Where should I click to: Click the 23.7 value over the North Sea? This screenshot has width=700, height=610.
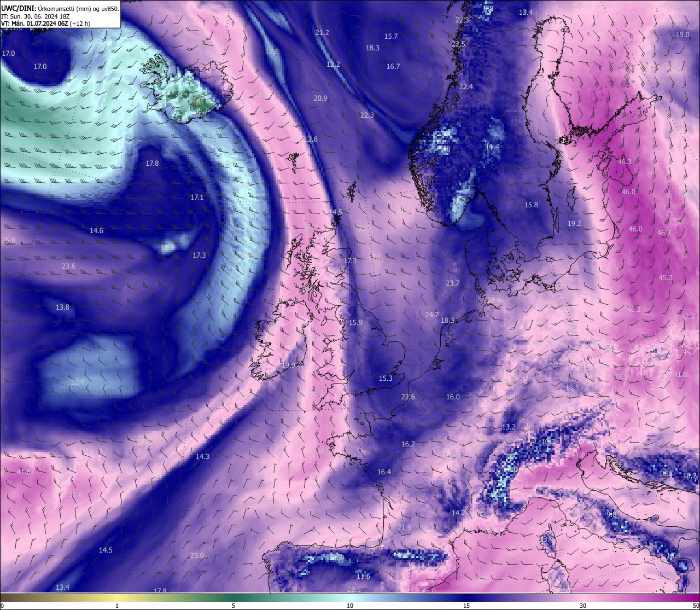pyautogui.click(x=452, y=283)
